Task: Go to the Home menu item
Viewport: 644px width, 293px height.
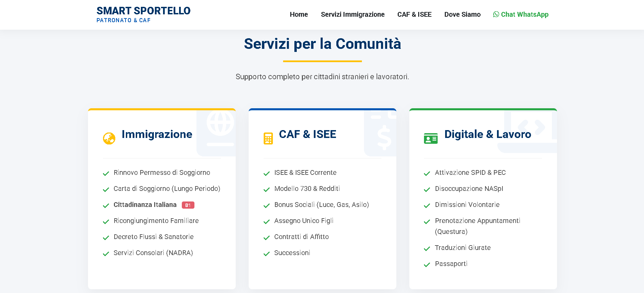Action: click(298, 14)
